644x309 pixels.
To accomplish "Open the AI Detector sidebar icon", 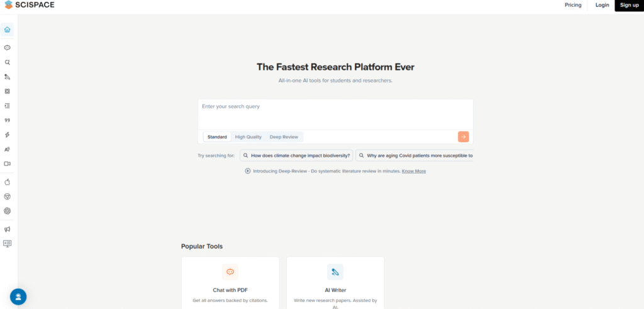I will pos(7,149).
